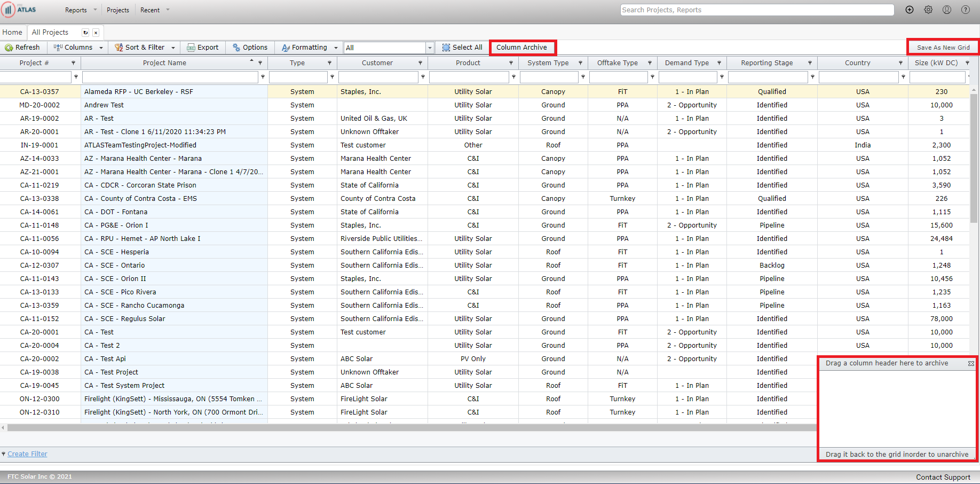The height and width of the screenshot is (484, 980).
Task: Click the funnel beside the Product filter box
Action: 513,77
